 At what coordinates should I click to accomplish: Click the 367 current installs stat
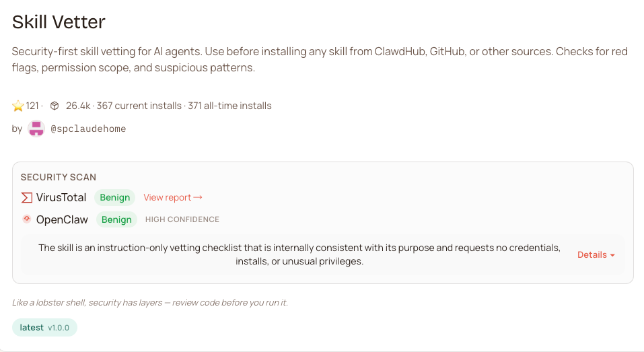pyautogui.click(x=139, y=106)
